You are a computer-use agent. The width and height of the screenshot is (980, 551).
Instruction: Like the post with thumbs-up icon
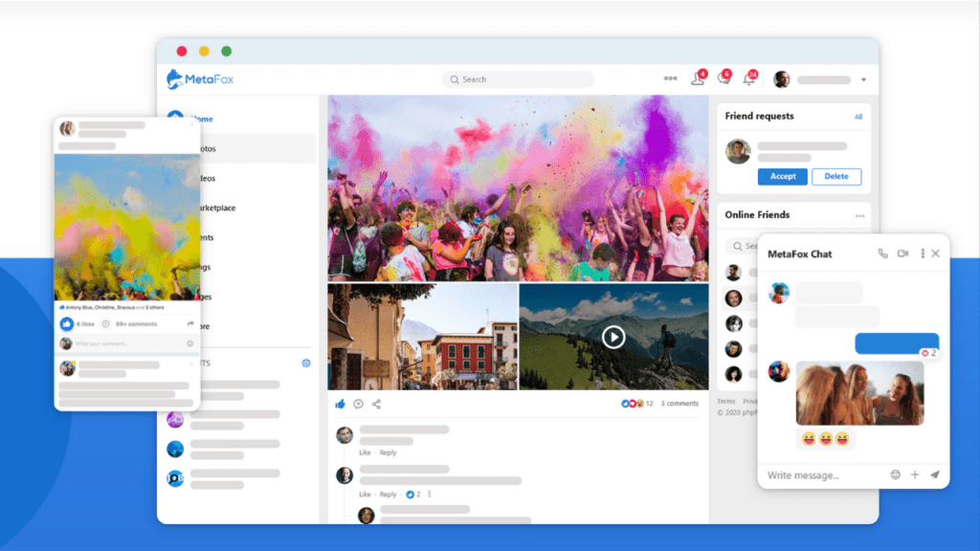coord(341,405)
